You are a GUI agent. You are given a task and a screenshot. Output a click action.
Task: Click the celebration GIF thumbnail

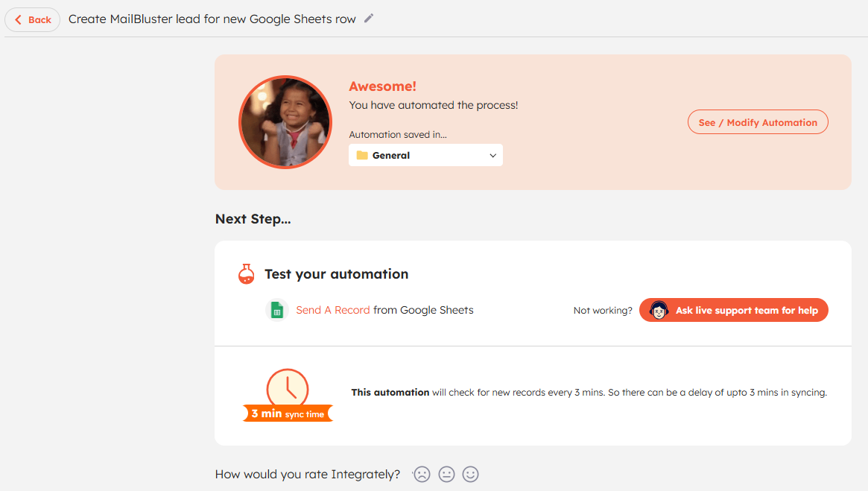click(x=285, y=121)
